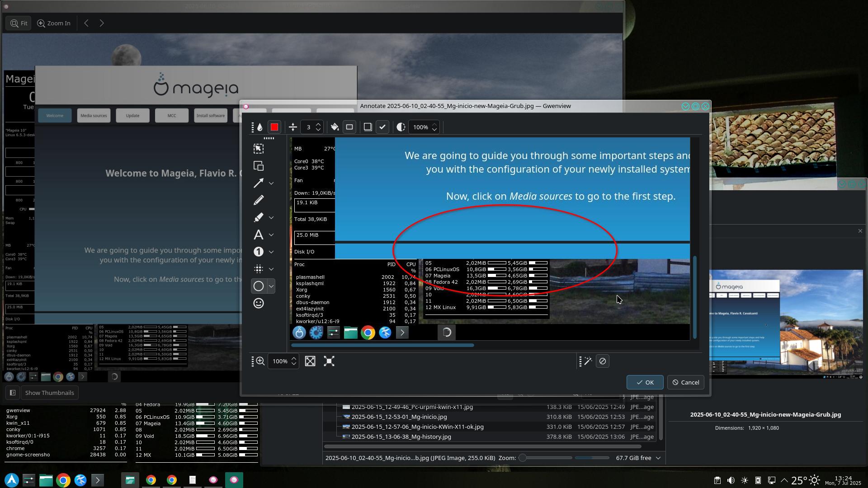This screenshot has width=868, height=488.
Task: Cancel the annotation dialog
Action: pyautogui.click(x=686, y=382)
